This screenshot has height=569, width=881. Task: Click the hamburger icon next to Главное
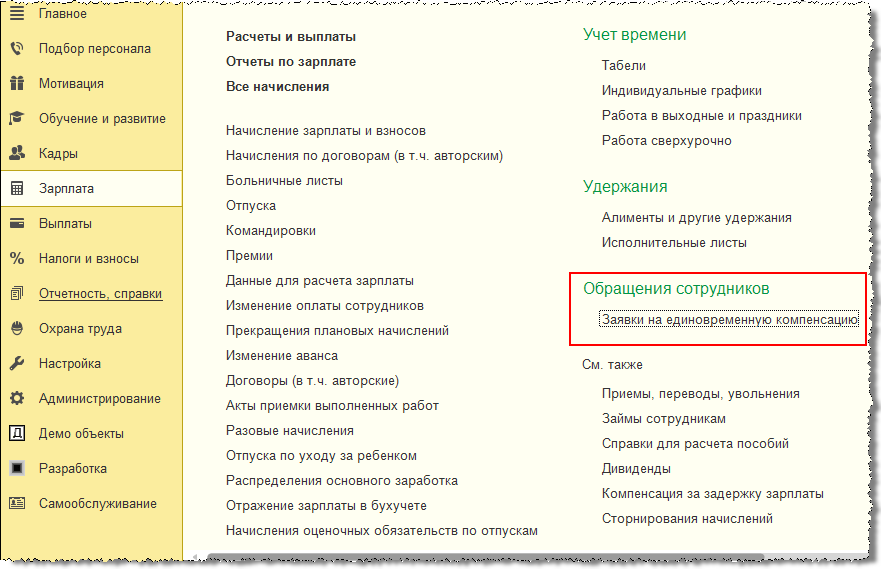coord(17,13)
